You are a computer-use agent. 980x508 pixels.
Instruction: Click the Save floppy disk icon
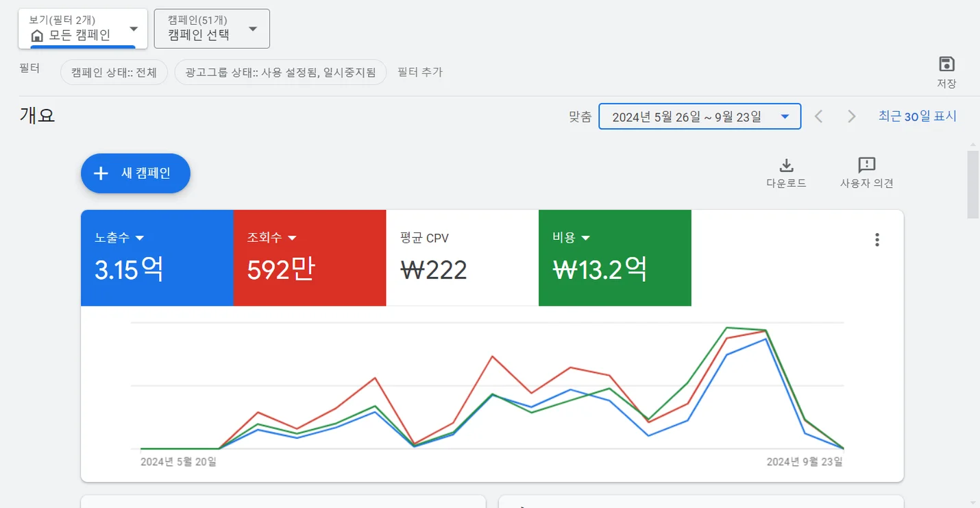click(x=946, y=64)
